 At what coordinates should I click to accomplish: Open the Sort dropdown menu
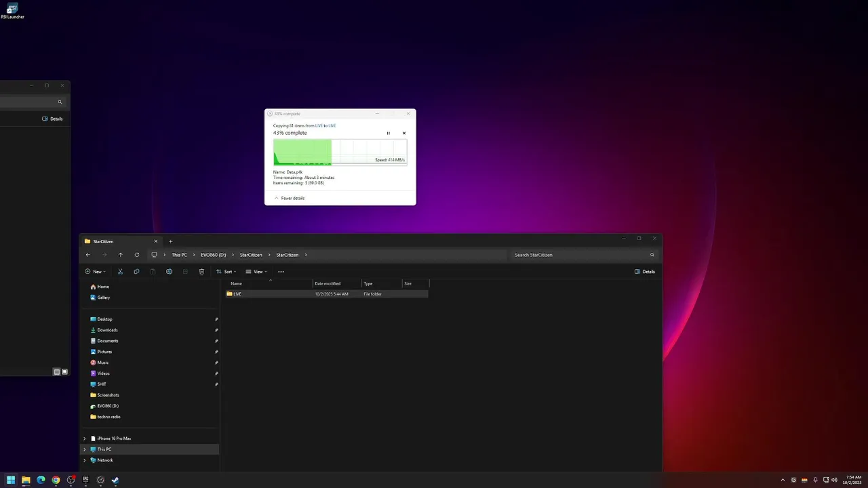pos(226,272)
